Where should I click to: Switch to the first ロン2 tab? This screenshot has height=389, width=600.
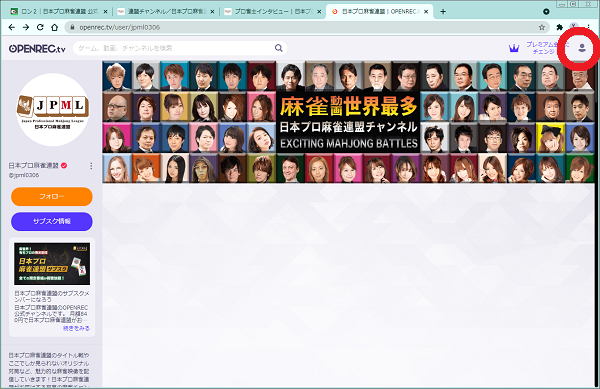[59, 11]
